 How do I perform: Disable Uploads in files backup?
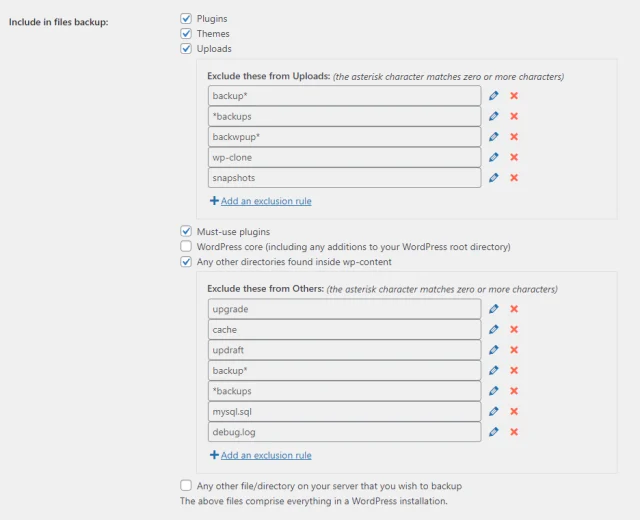(x=186, y=48)
